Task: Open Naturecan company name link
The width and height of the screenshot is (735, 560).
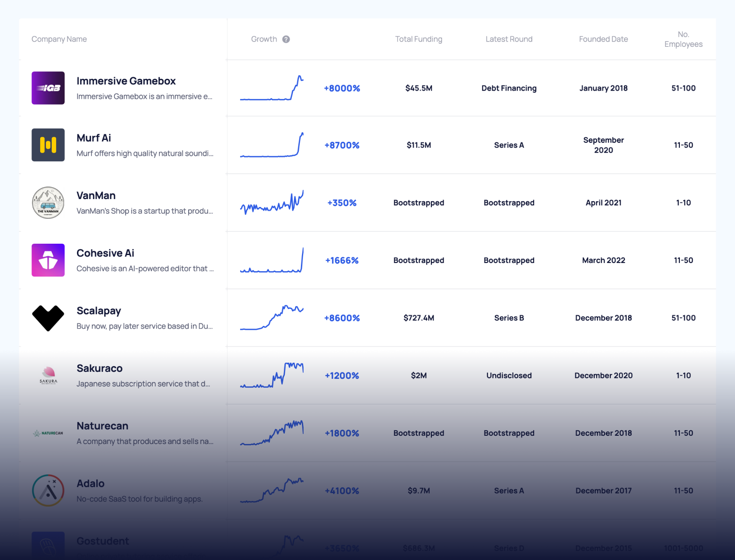Action: [x=102, y=426]
